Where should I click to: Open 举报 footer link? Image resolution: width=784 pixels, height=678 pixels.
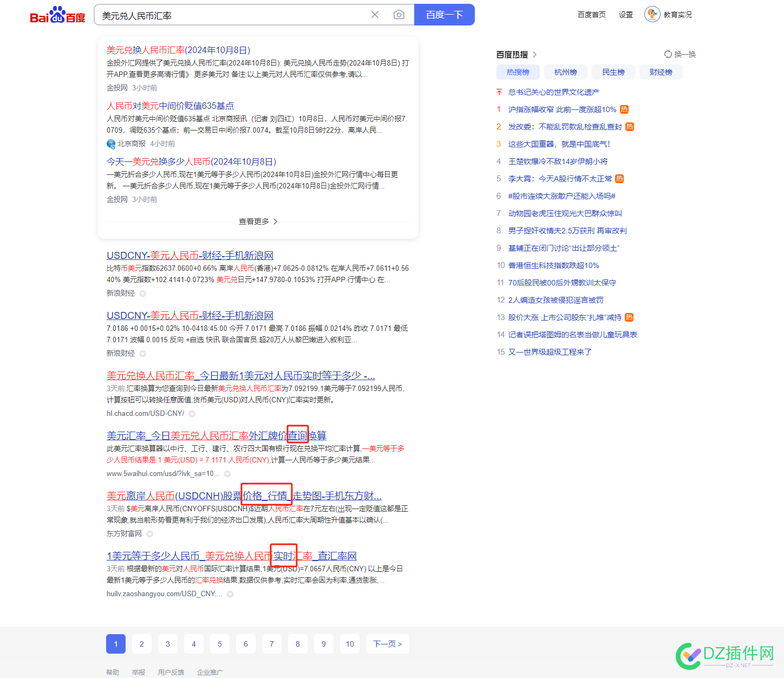click(x=139, y=672)
